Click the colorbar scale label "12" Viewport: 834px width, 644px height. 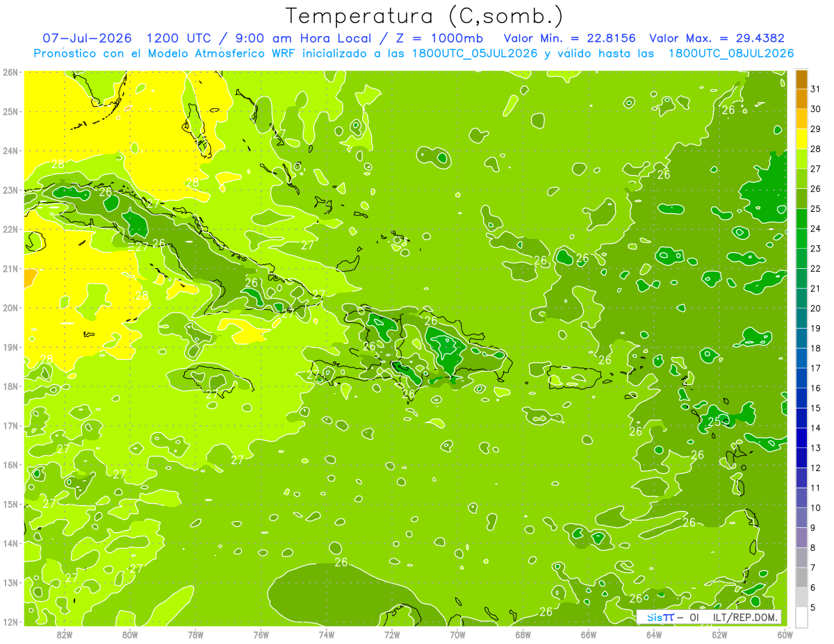[x=815, y=468]
